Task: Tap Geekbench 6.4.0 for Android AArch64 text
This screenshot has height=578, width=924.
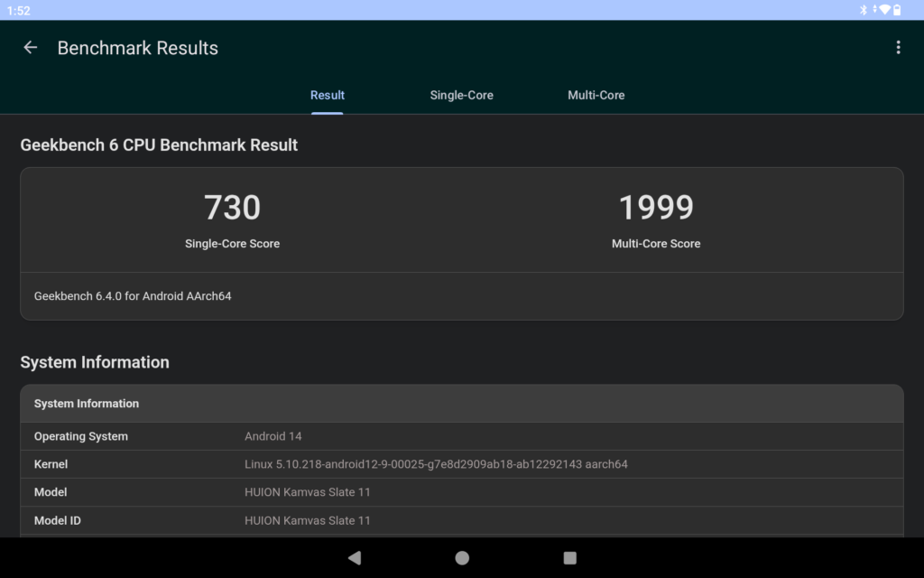Action: pos(133,296)
